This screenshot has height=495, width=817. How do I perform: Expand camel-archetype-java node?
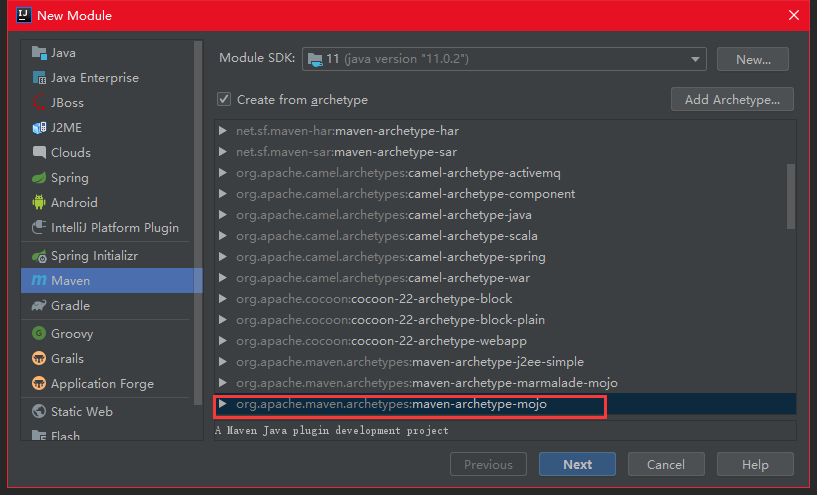[x=223, y=215]
